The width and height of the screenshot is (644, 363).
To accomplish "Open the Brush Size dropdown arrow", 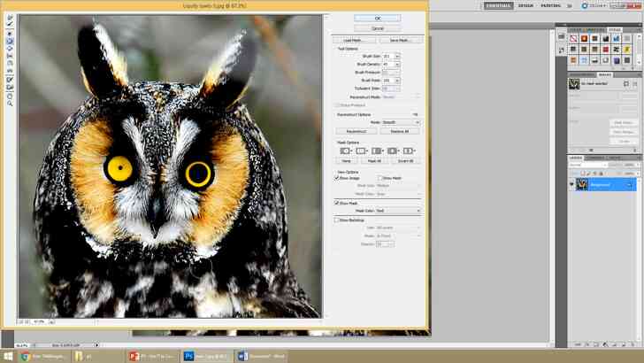I will [397, 56].
